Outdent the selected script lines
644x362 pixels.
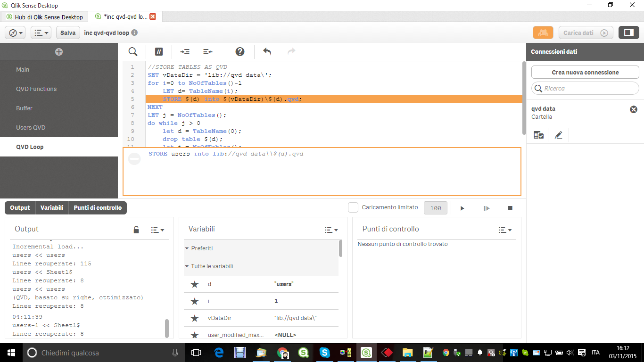pos(208,51)
